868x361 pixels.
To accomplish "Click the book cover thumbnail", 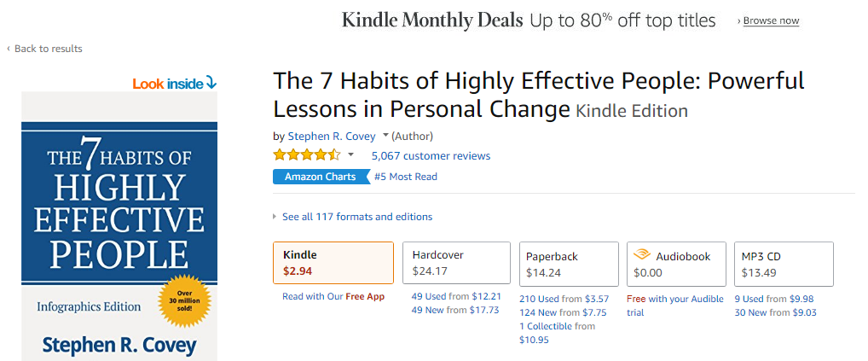I will pyautogui.click(x=119, y=225).
